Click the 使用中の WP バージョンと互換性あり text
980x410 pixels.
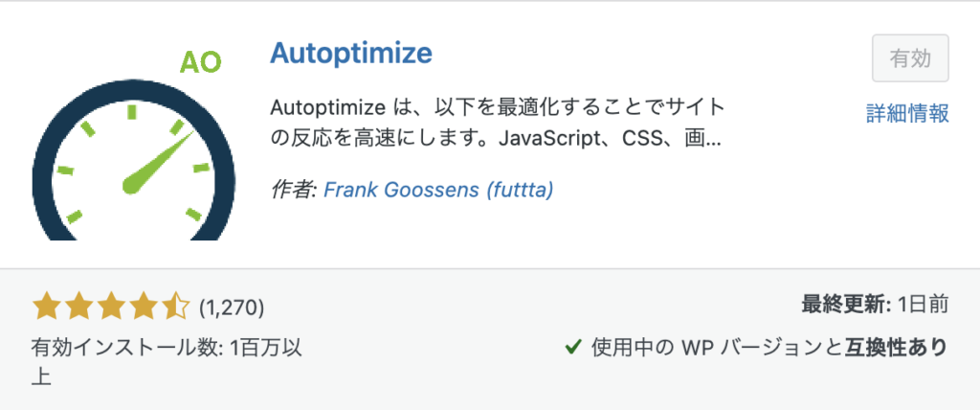tap(769, 347)
